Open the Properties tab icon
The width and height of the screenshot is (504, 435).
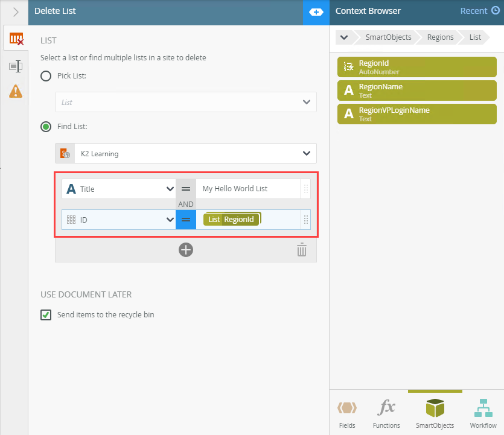coord(16,66)
